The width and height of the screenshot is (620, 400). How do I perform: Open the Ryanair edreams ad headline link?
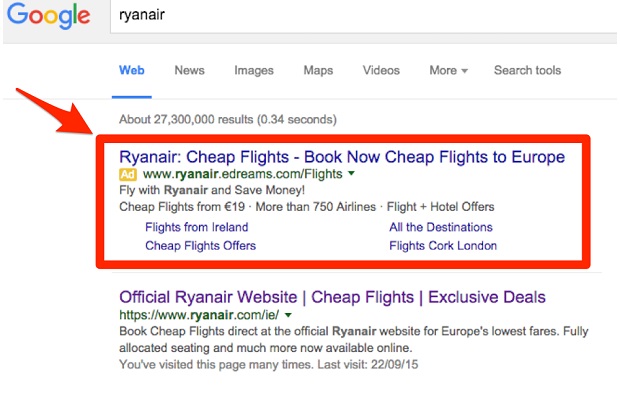click(342, 157)
